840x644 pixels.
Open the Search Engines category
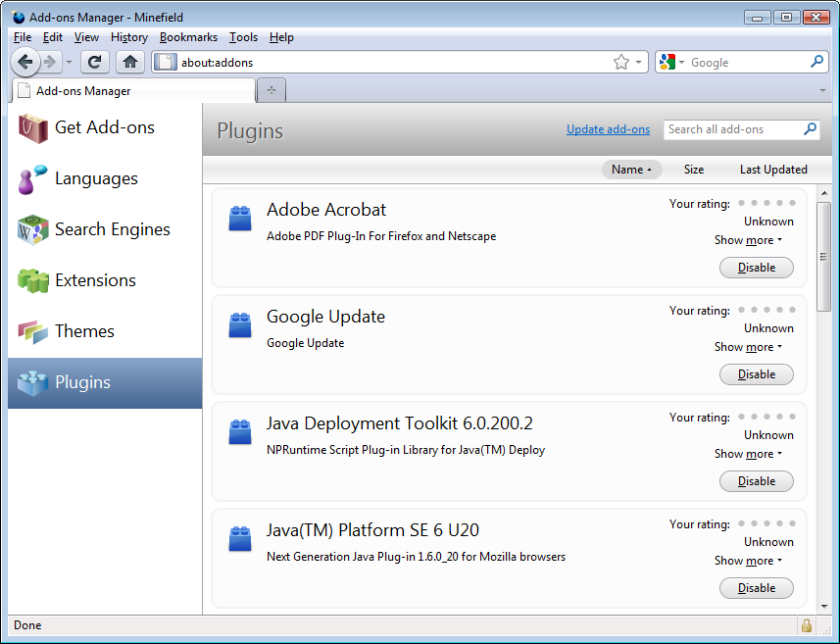point(105,229)
